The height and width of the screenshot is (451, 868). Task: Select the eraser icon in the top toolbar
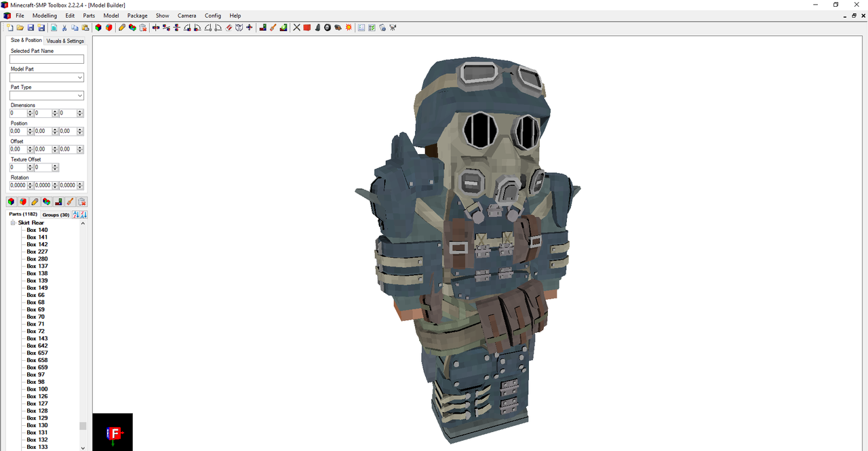[229, 28]
